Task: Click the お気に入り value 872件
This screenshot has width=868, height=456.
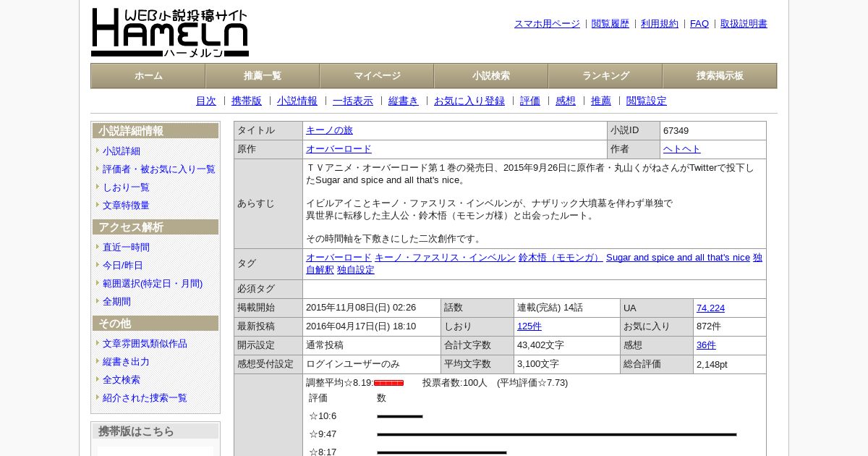Action: click(x=709, y=326)
